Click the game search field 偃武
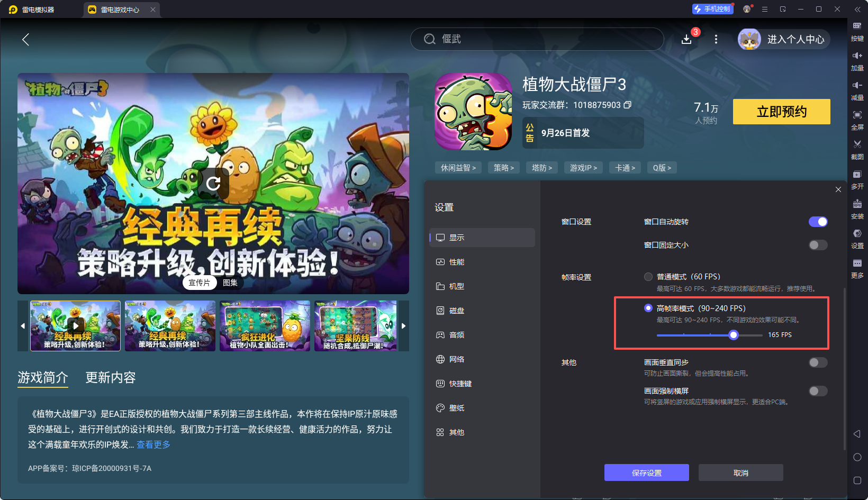 [x=537, y=39]
